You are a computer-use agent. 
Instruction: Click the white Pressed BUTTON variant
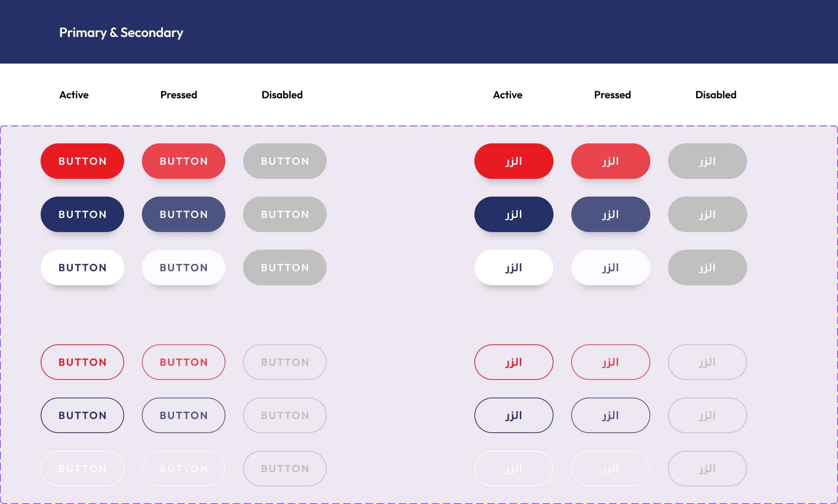click(x=183, y=268)
